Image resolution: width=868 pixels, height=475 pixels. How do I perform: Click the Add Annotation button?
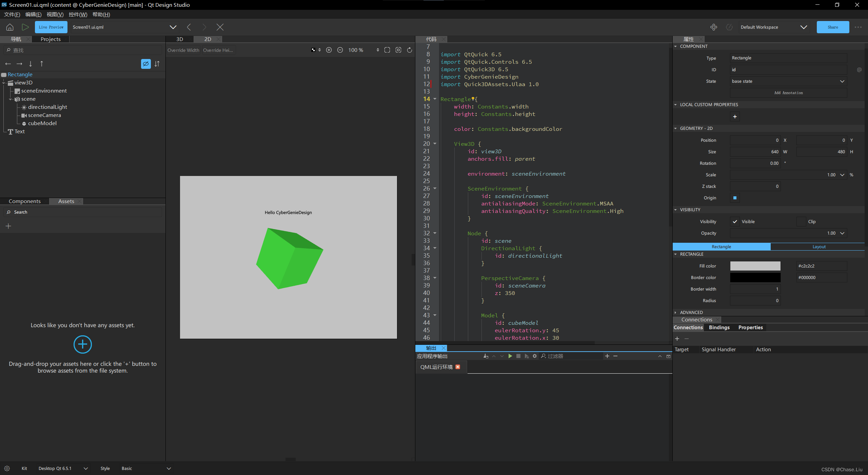click(788, 93)
